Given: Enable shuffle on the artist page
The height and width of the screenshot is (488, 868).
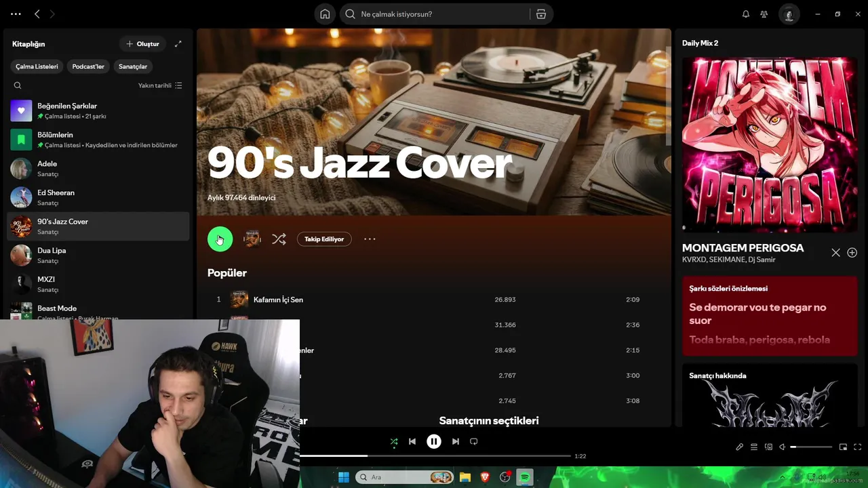Looking at the screenshot, I should (x=279, y=239).
